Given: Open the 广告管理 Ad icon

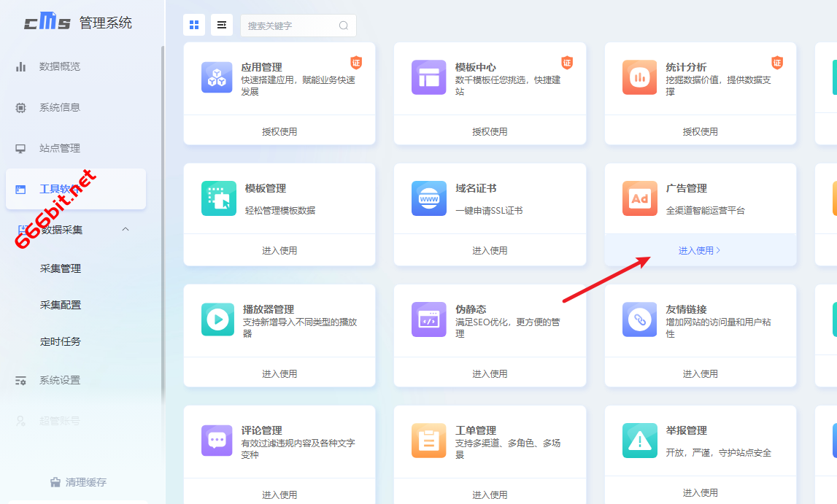Looking at the screenshot, I should point(639,198).
